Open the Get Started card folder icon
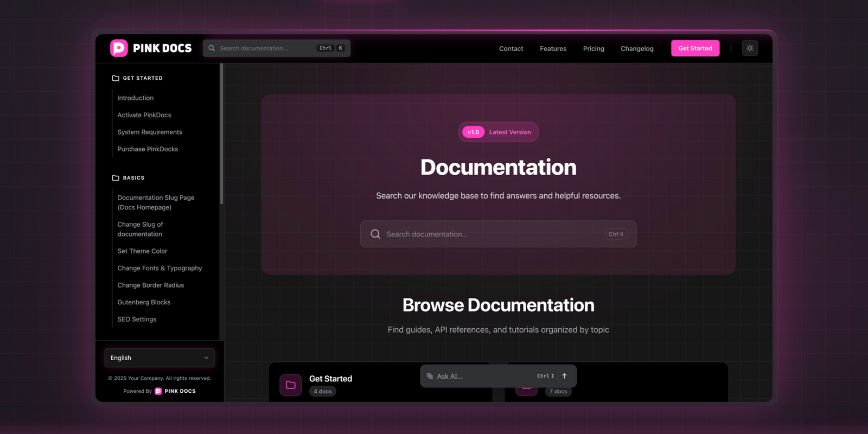 pos(291,385)
